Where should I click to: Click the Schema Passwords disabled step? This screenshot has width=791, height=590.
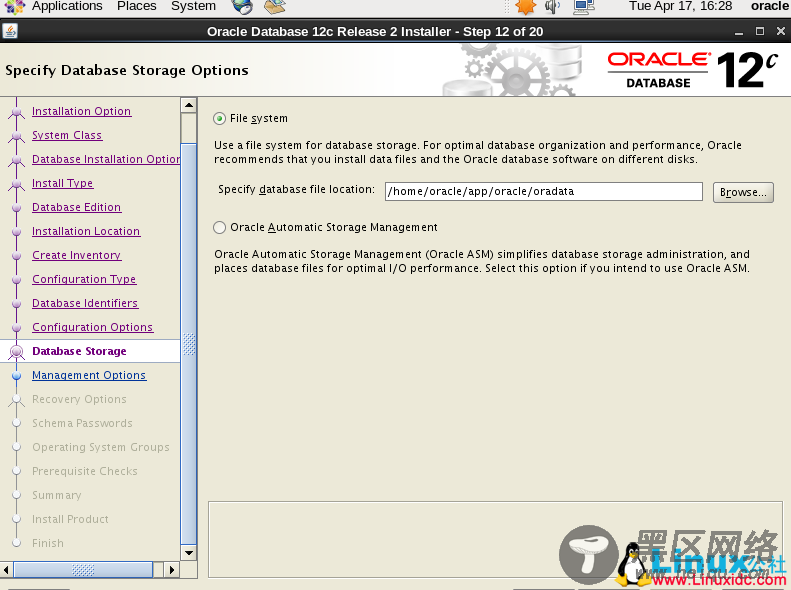click(82, 423)
